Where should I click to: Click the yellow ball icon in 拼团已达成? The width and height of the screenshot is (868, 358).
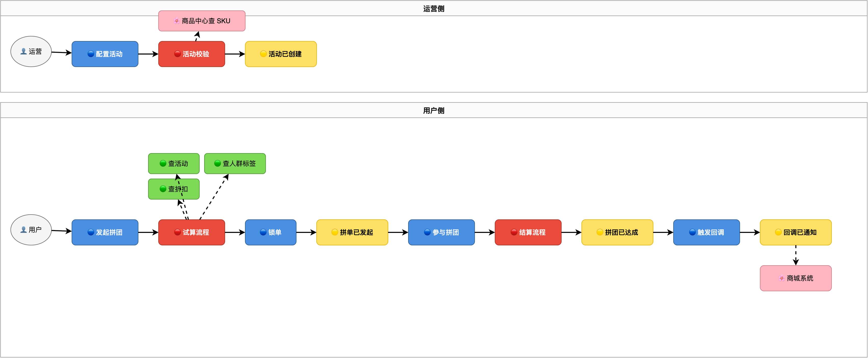[600, 232]
